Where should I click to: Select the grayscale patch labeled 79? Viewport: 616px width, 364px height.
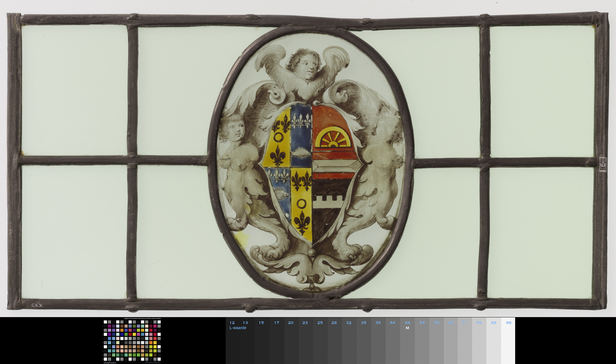pyautogui.click(x=479, y=341)
